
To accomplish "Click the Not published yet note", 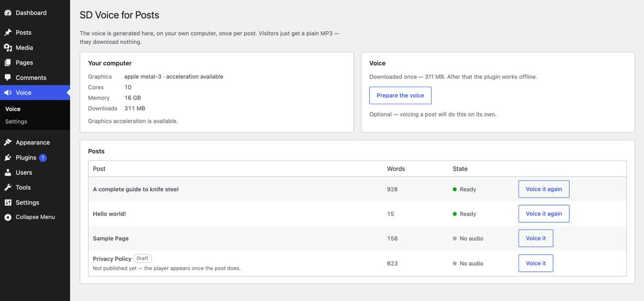I will (x=167, y=268).
